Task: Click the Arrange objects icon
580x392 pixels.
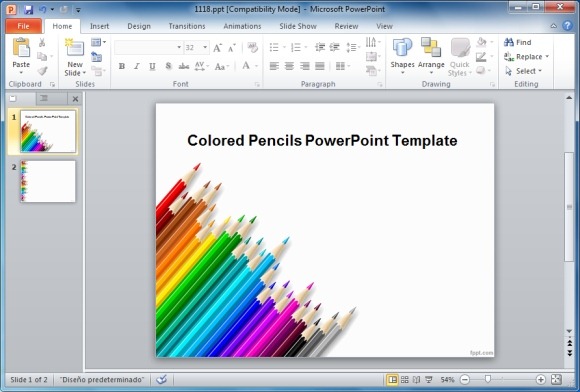Action: pos(431,47)
